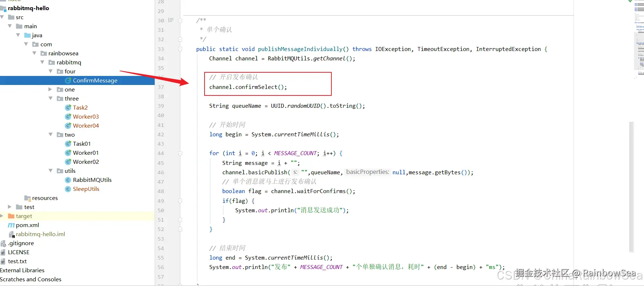Open Worker04 file in project tree

click(x=86, y=125)
